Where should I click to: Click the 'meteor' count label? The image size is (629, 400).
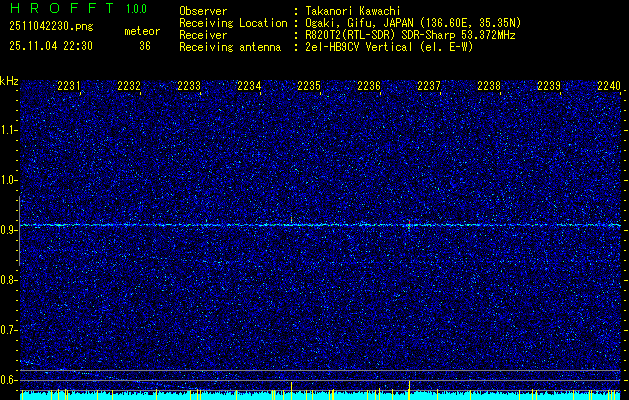pos(142,31)
